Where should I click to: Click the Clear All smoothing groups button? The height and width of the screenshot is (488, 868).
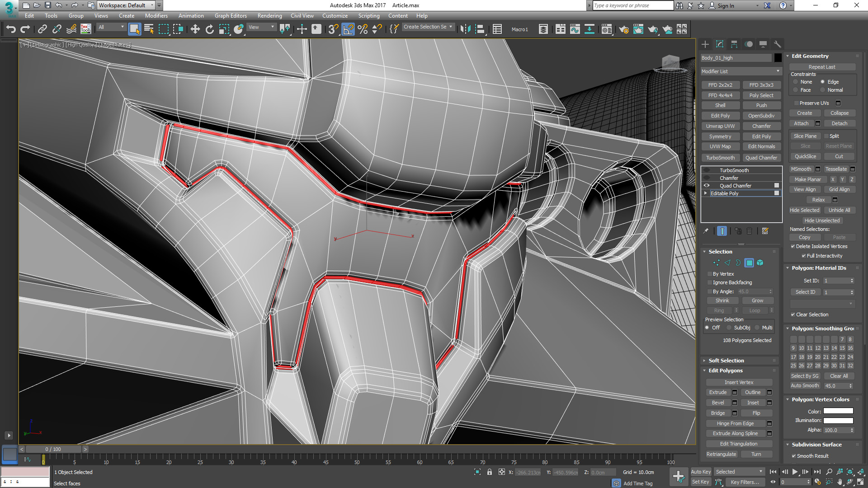pyautogui.click(x=838, y=375)
